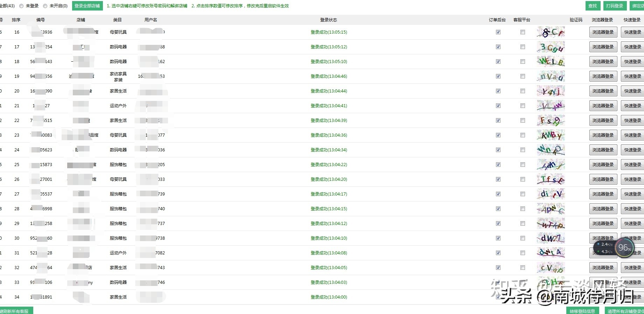Click 快捷登录 for sort row 24
Screen dimensions: 644x314
coord(632,150)
